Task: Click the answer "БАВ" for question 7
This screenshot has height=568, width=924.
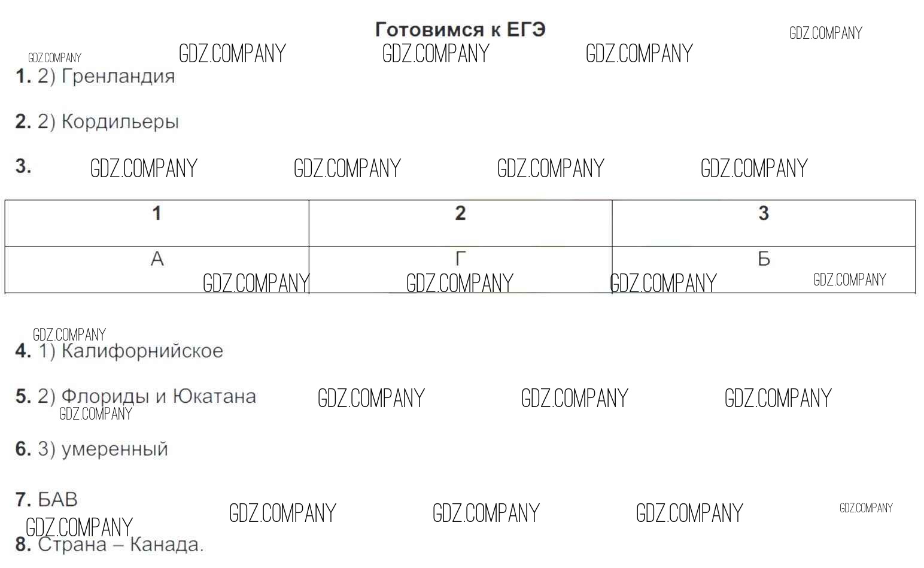Action: click(x=57, y=499)
